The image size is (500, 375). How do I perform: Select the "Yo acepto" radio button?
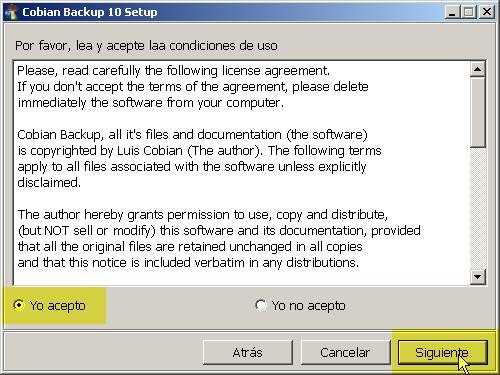coord(19,305)
